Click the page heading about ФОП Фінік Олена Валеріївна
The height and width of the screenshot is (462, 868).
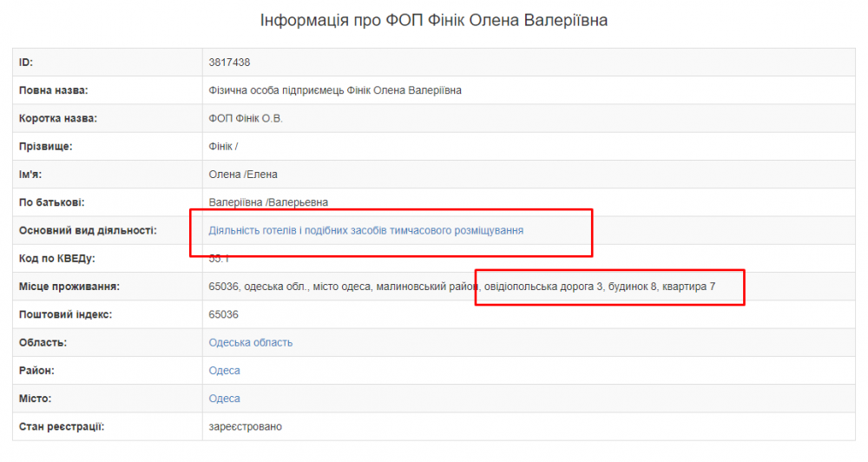tap(434, 20)
